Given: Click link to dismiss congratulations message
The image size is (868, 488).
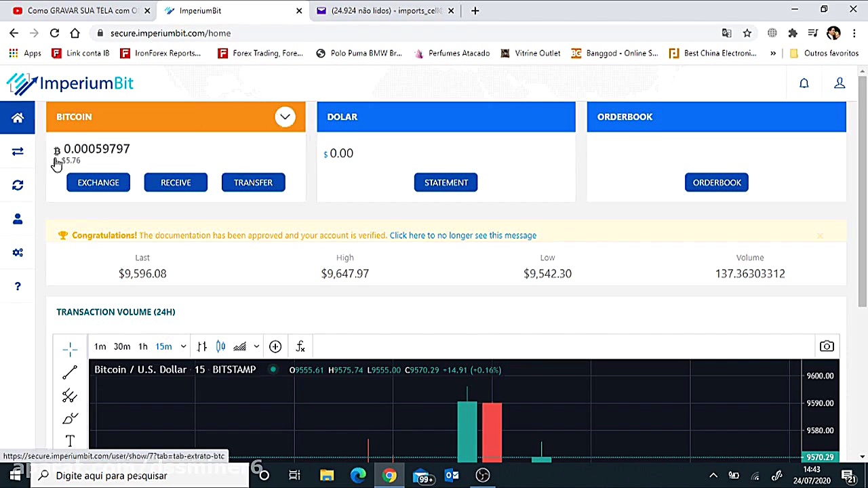Looking at the screenshot, I should [463, 235].
